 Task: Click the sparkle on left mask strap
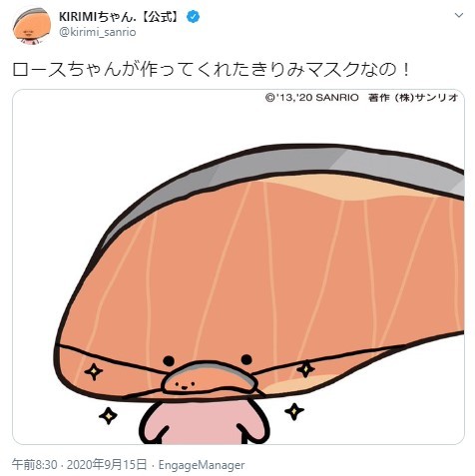point(94,371)
